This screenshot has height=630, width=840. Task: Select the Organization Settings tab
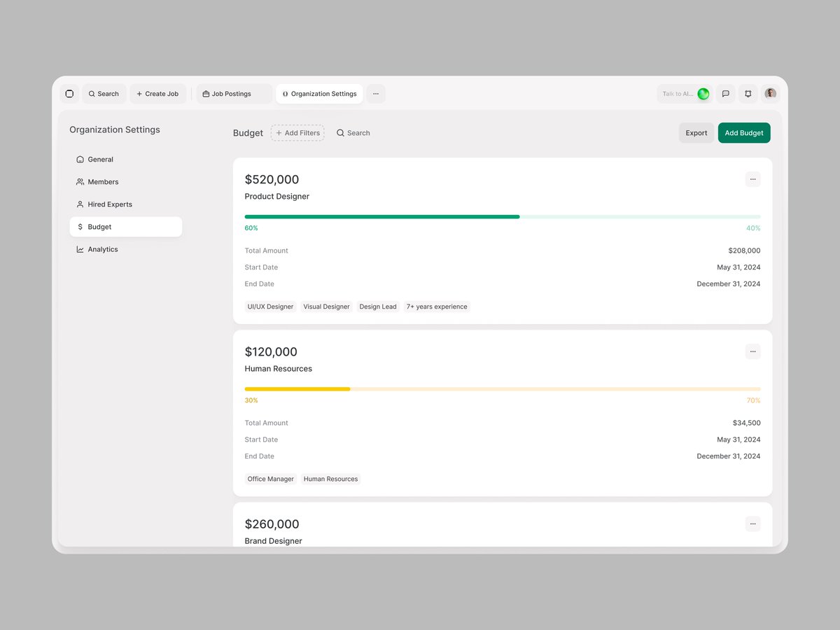coord(319,94)
